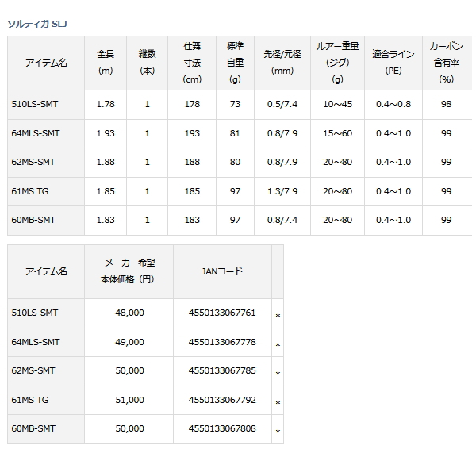Click 510LS-SMT in the price table
This screenshot has width=476, height=476.
[x=34, y=313]
